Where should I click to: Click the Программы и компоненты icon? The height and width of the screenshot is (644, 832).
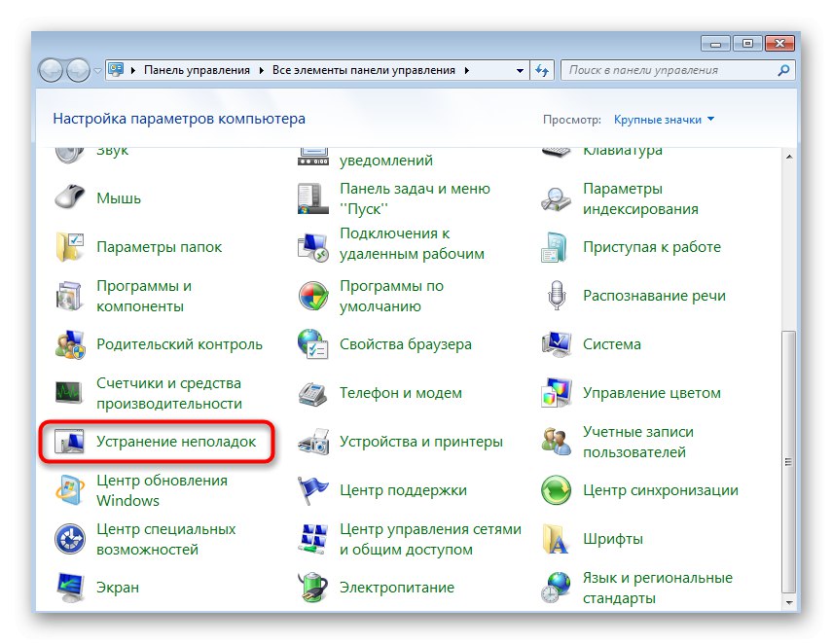click(70, 296)
